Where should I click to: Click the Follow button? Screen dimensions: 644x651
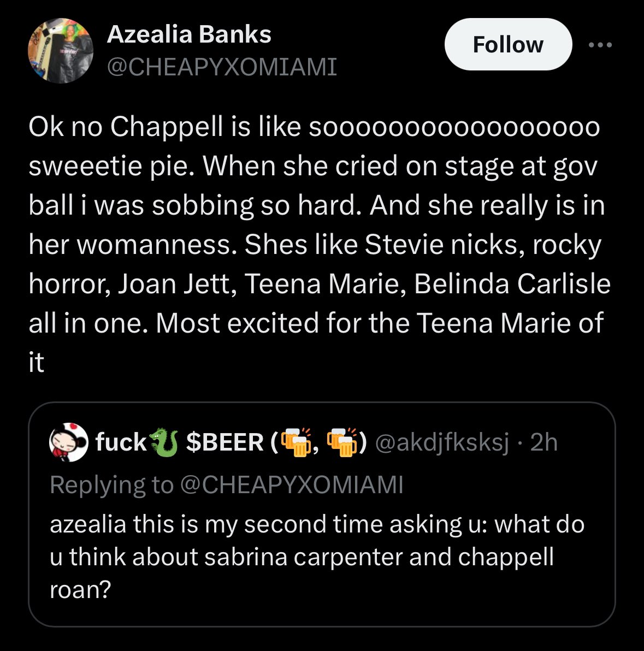click(x=508, y=44)
